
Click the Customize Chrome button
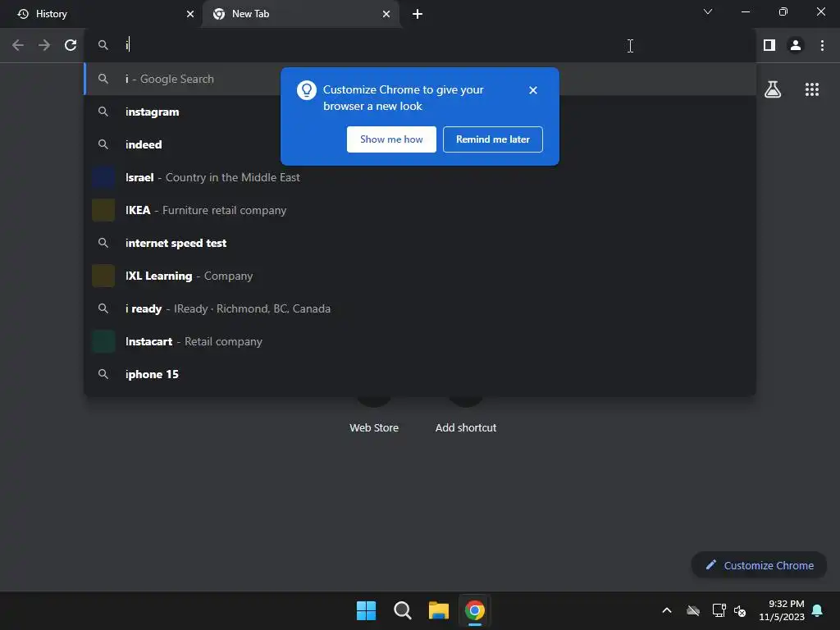[759, 565]
